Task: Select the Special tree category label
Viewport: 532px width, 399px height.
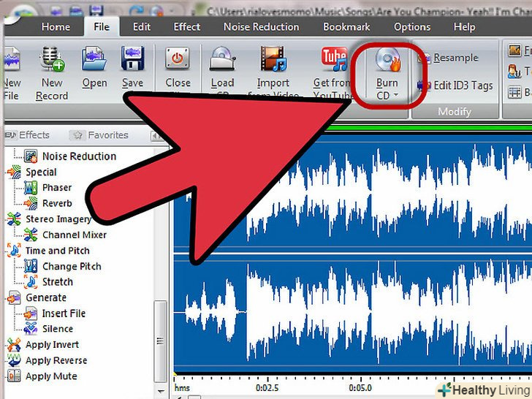Action: (41, 172)
